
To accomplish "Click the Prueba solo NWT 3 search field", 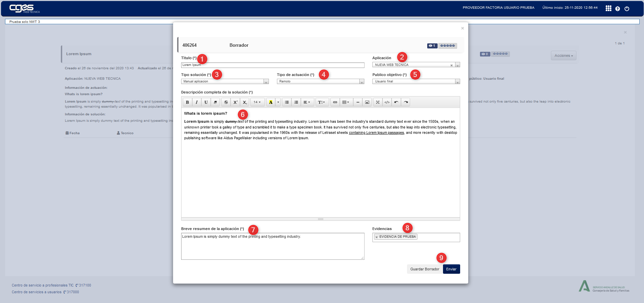I will (x=322, y=22).
